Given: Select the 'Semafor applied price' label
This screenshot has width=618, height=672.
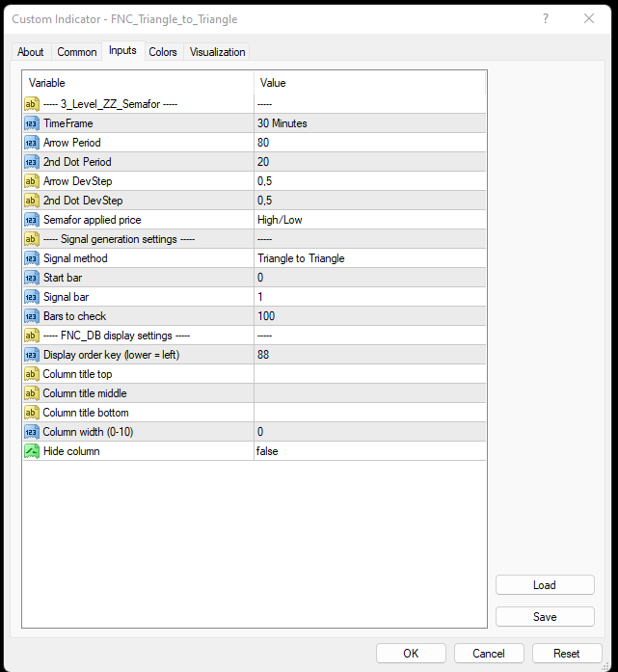Looking at the screenshot, I should 93,220.
